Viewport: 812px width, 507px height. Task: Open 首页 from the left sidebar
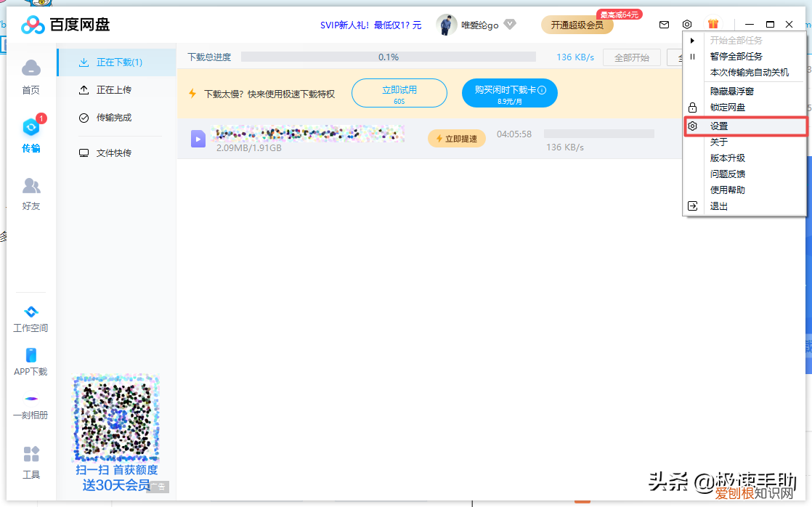(31, 76)
